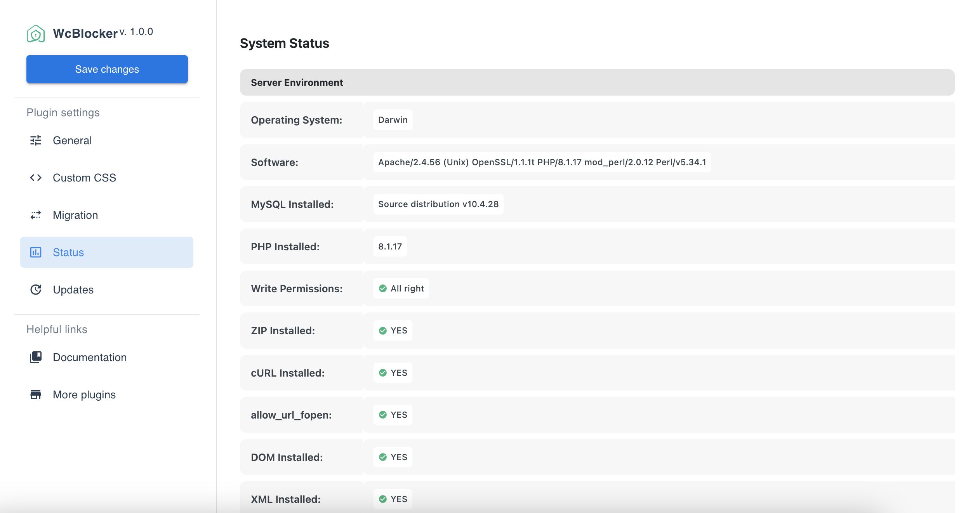
Task: Click the Apache software version string
Action: click(542, 162)
